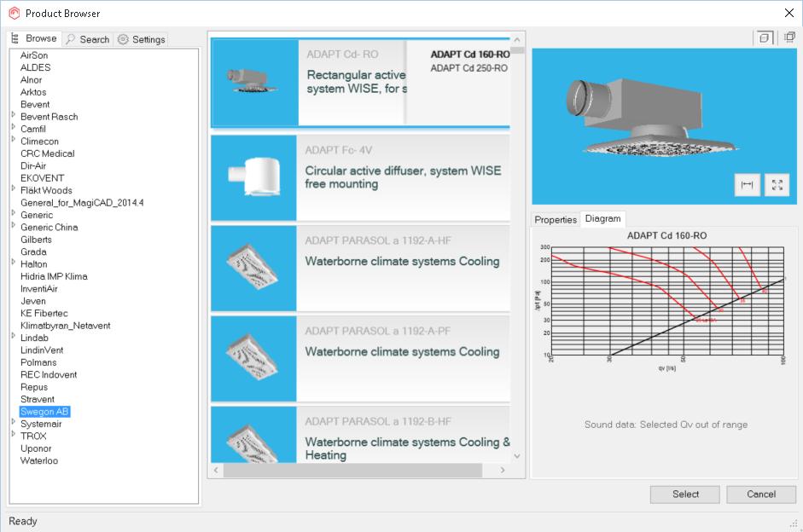Screen dimensions: 803x532
Task: Select AirSon in manufacturer tree
Action: [x=34, y=55]
